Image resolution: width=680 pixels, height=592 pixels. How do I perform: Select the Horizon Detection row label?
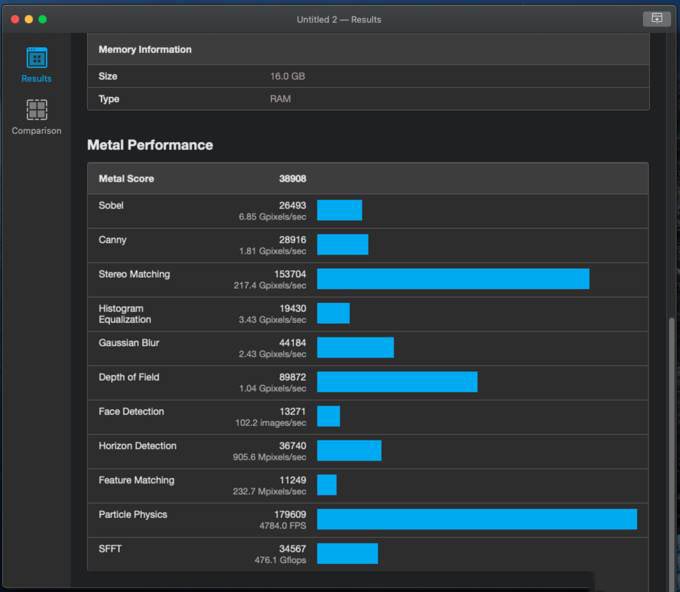pos(137,446)
